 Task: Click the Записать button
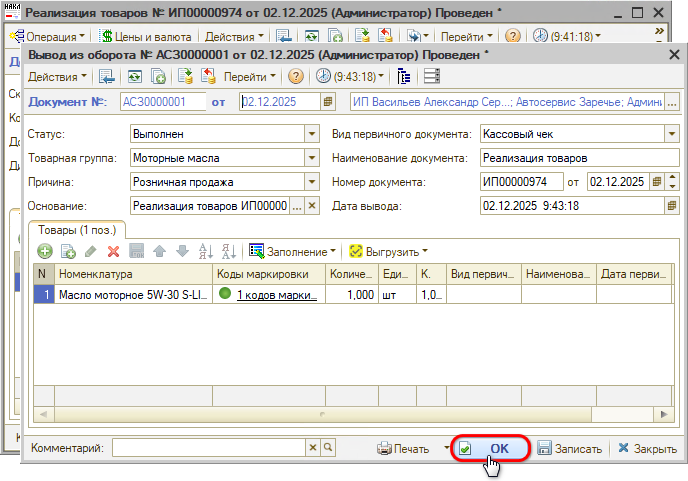570,449
